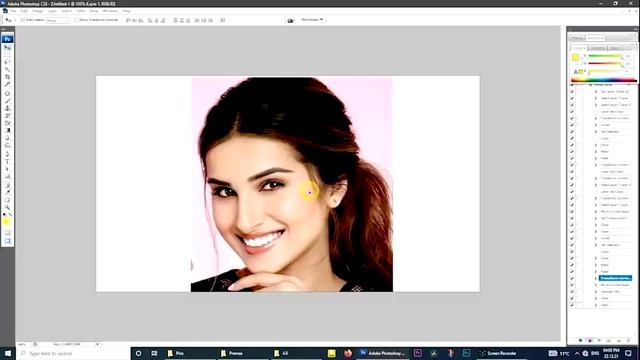Enable Show Transform Controls checkbox
This screenshot has height=360, width=640.
(x=76, y=20)
